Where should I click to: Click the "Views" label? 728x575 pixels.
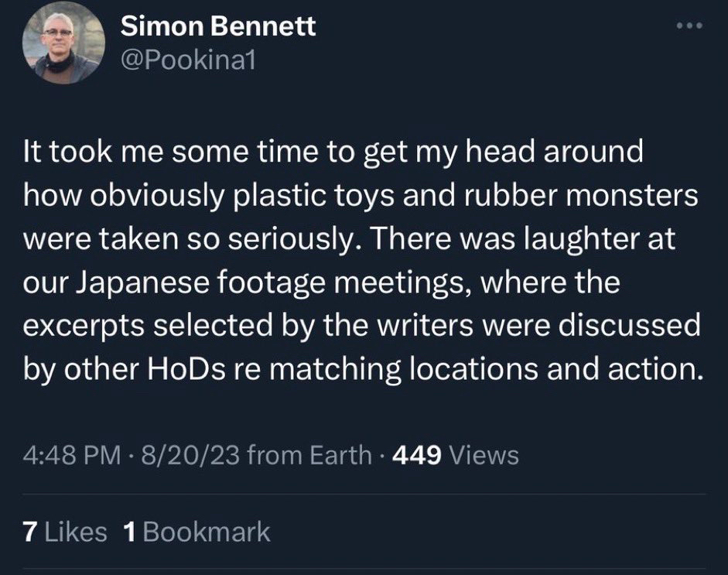tap(484, 455)
